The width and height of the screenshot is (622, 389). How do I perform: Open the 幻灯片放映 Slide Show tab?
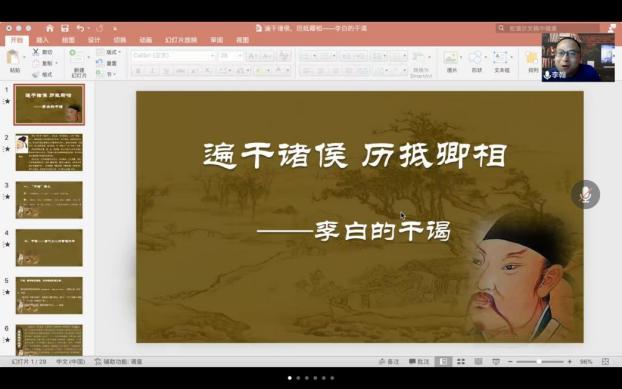click(181, 40)
